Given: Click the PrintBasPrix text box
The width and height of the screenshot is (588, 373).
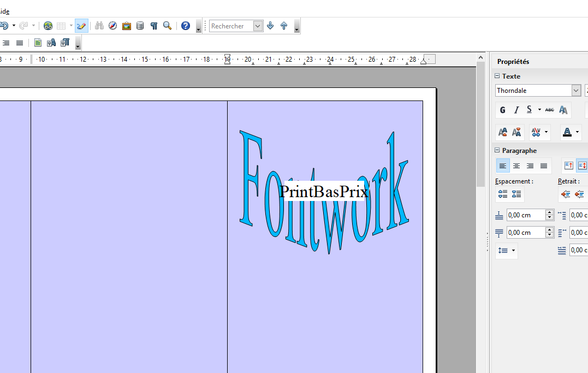Looking at the screenshot, I should point(324,192).
